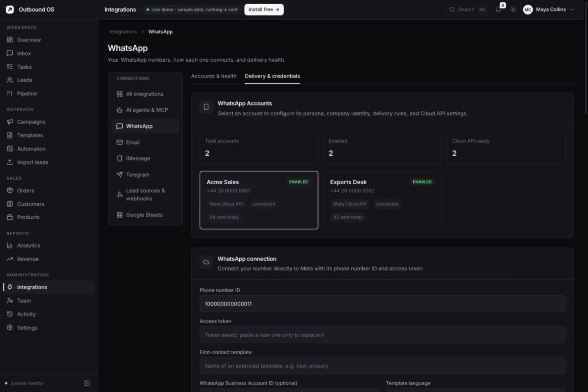Open the Team page from sidebar
588x392 pixels.
coord(49,301)
